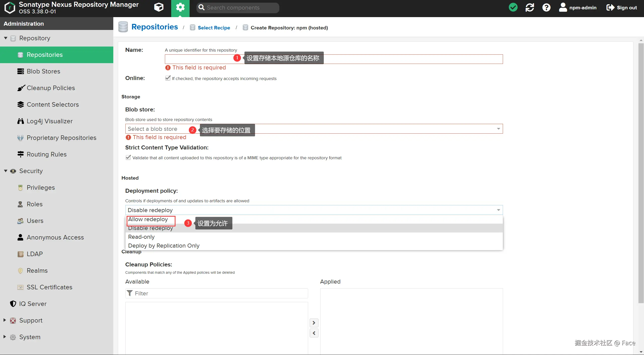
Task: Select Allow redeploy option
Action: pyautogui.click(x=148, y=219)
